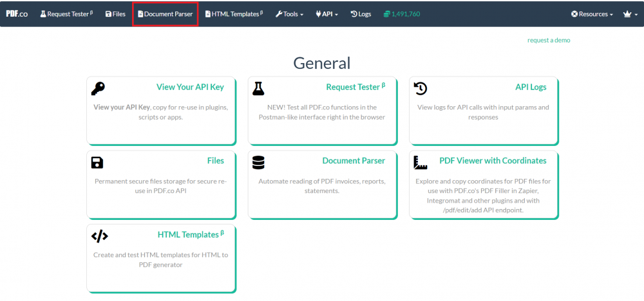The image size is (644, 301).
Task: Click the ruler icon in the PDF Viewer card
Action: click(421, 162)
